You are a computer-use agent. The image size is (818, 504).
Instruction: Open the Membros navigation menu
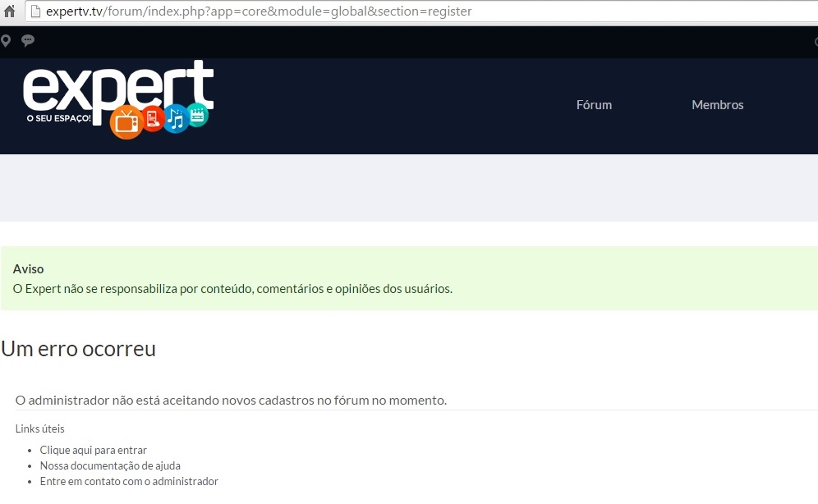(717, 105)
